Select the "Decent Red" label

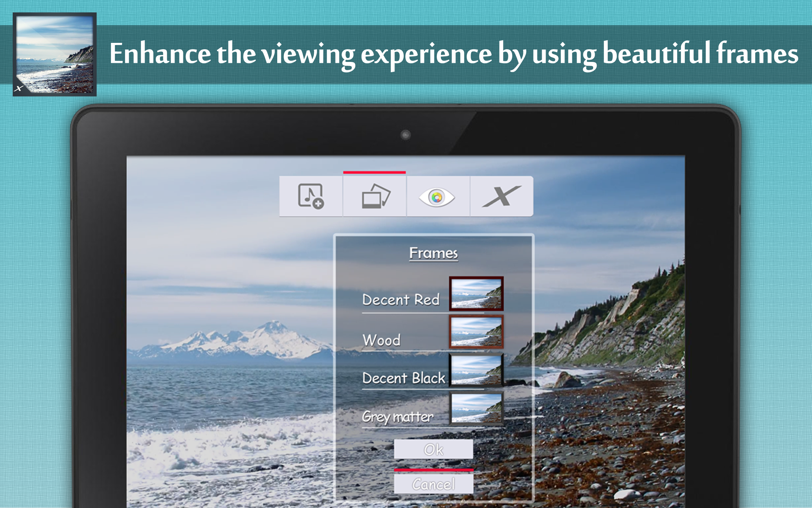(401, 299)
